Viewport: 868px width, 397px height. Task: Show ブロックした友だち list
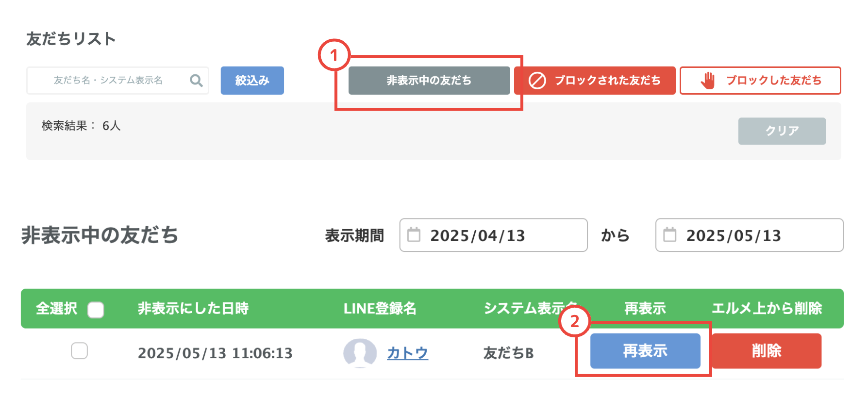pos(760,81)
